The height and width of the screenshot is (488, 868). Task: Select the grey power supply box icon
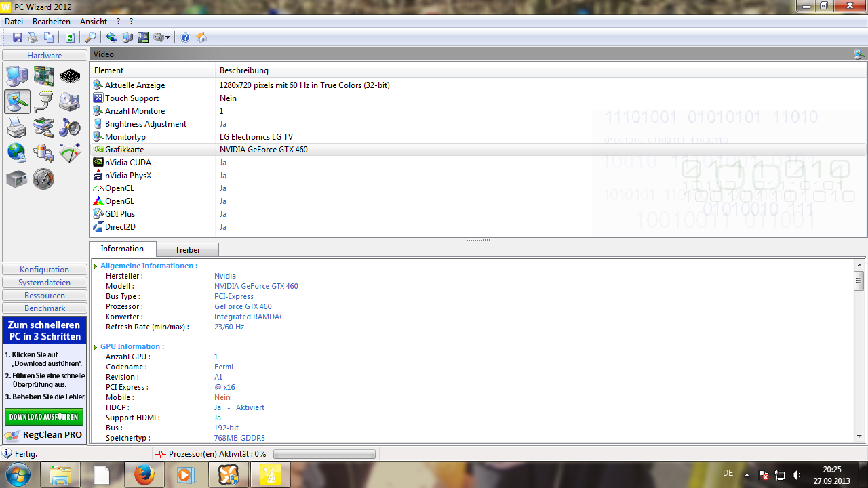click(17, 179)
